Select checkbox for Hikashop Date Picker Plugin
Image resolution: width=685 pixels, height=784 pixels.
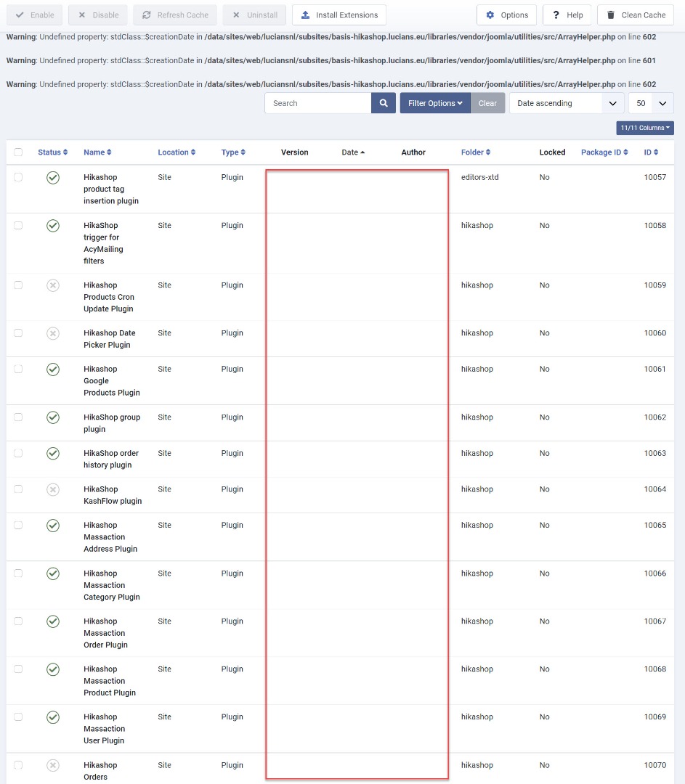point(18,333)
